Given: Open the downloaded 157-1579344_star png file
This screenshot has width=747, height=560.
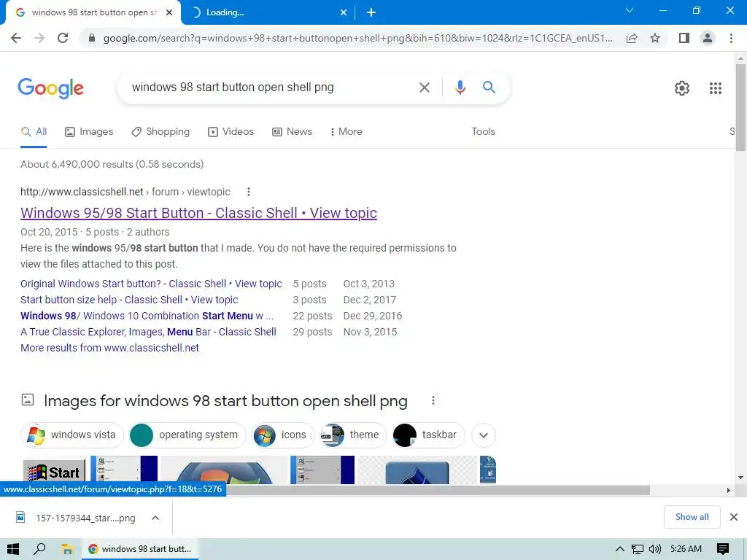Looking at the screenshot, I should (76, 518).
